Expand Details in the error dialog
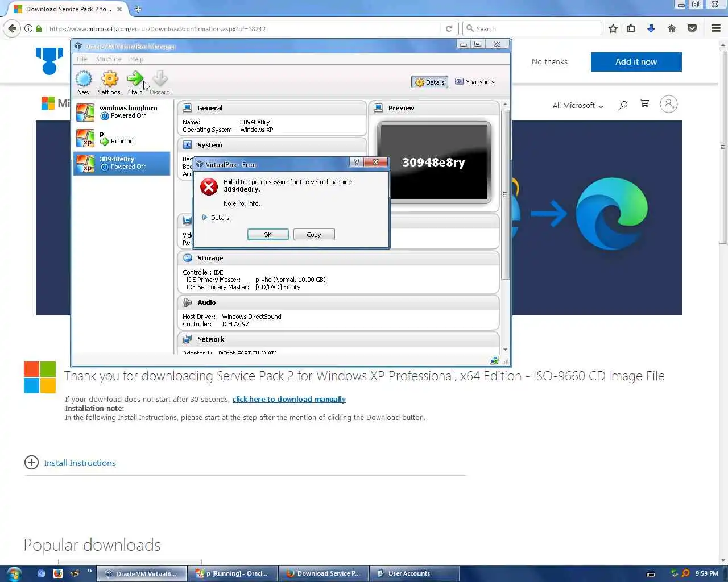Viewport: 728px width, 582px height. coord(216,218)
